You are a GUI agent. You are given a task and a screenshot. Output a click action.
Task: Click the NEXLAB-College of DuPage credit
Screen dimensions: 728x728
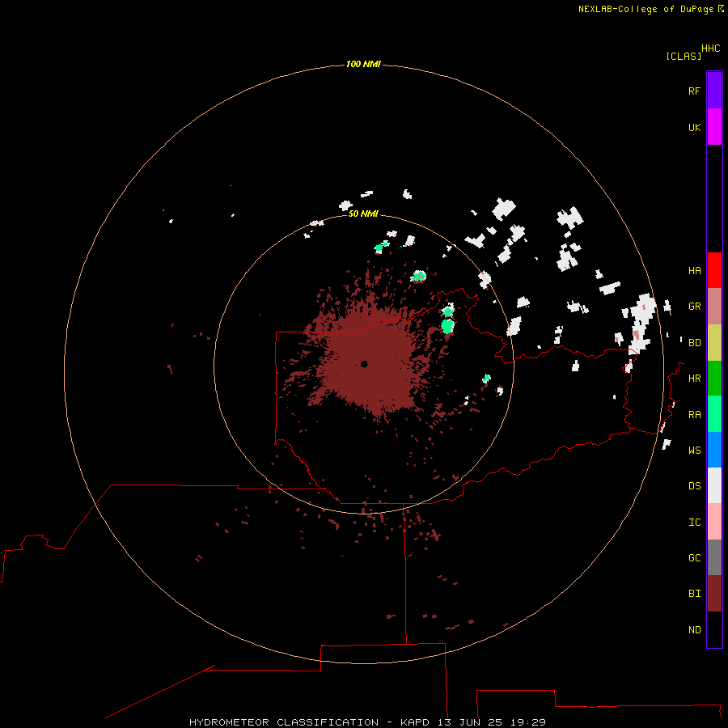pyautogui.click(x=645, y=9)
